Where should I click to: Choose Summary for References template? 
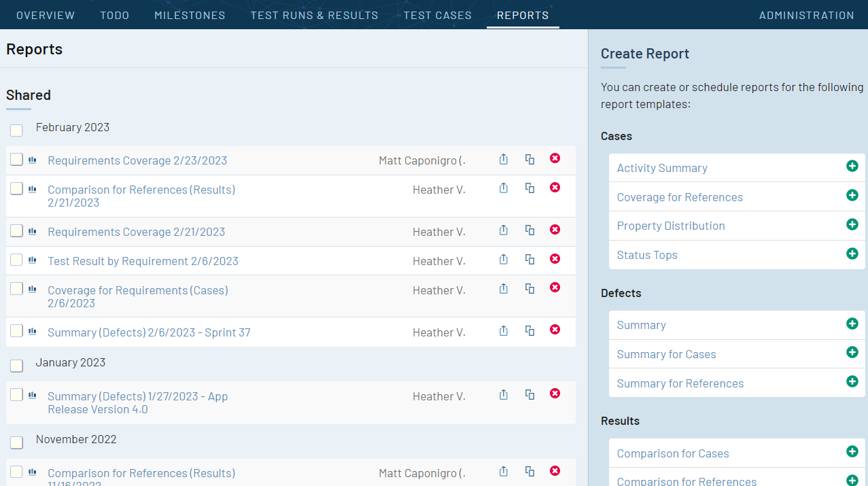point(680,383)
